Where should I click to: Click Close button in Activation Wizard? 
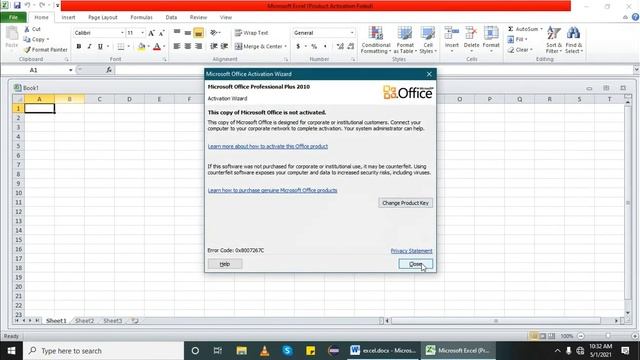click(416, 264)
